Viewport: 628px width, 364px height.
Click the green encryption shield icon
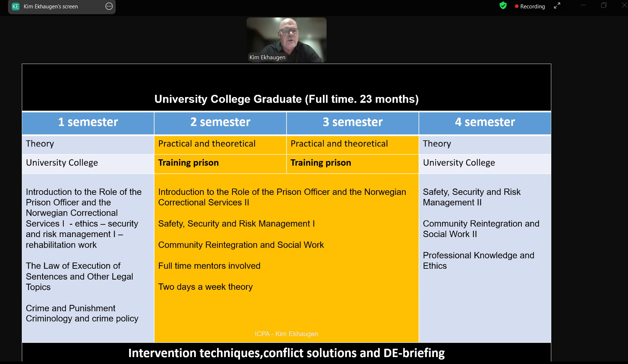point(503,5)
